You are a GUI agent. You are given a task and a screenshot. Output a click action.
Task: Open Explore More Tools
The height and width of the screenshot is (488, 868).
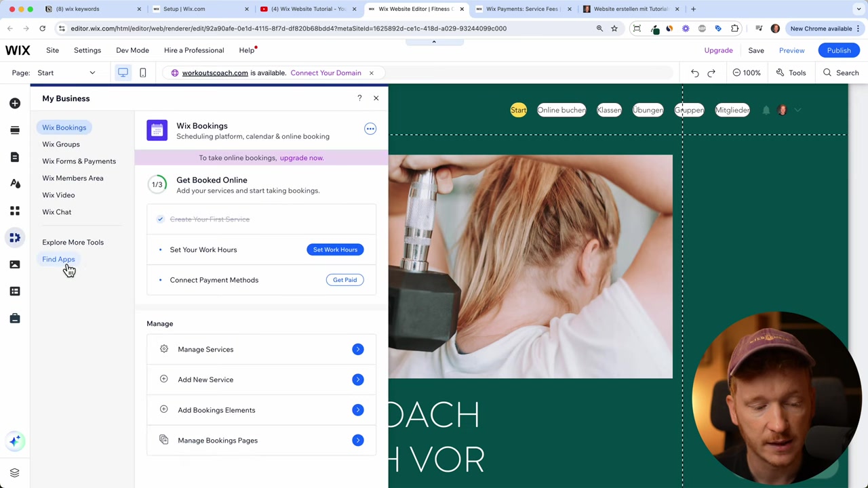[x=73, y=242]
